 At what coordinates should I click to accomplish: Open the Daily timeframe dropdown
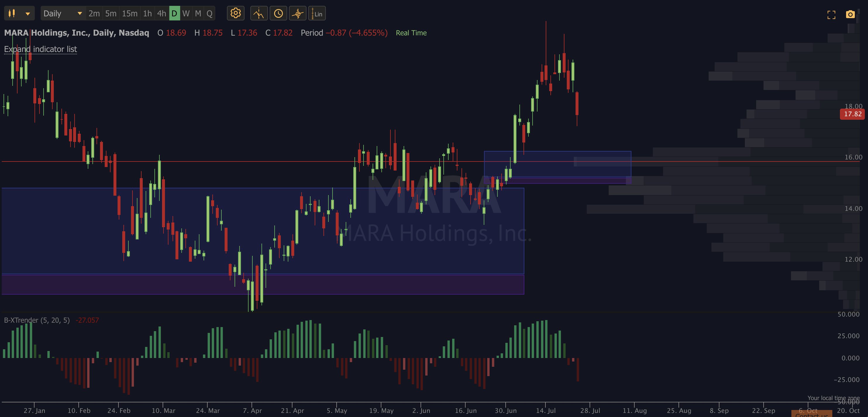pos(63,13)
